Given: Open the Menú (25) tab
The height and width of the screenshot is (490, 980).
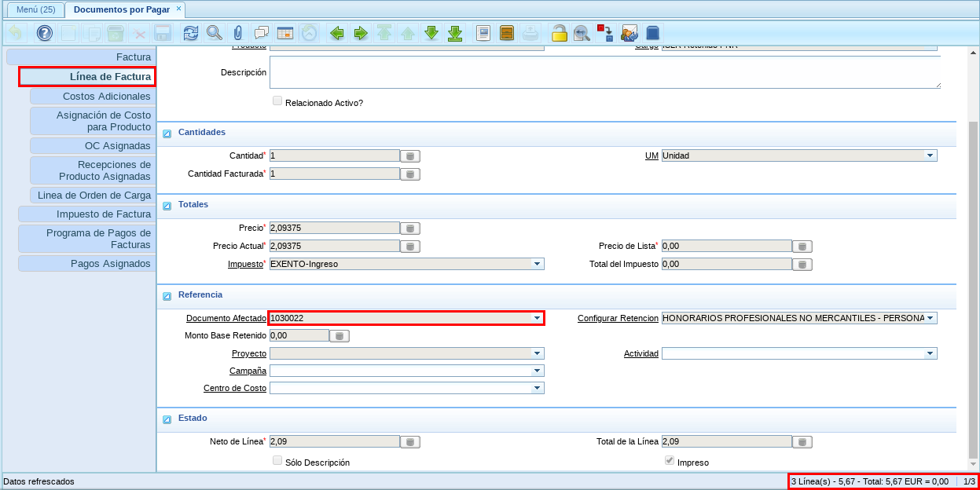Looking at the screenshot, I should (x=35, y=9).
